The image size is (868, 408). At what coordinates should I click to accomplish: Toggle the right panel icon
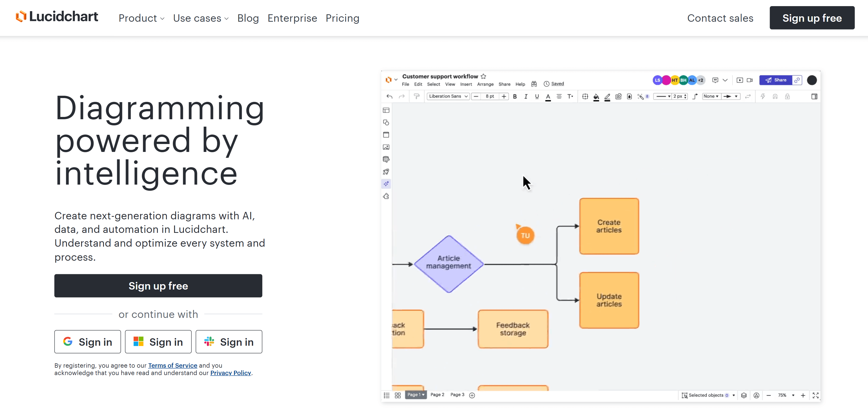click(814, 96)
